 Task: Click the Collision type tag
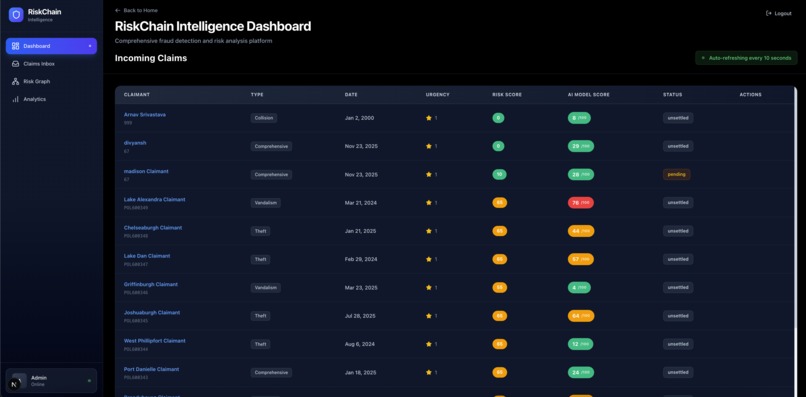[x=264, y=118]
